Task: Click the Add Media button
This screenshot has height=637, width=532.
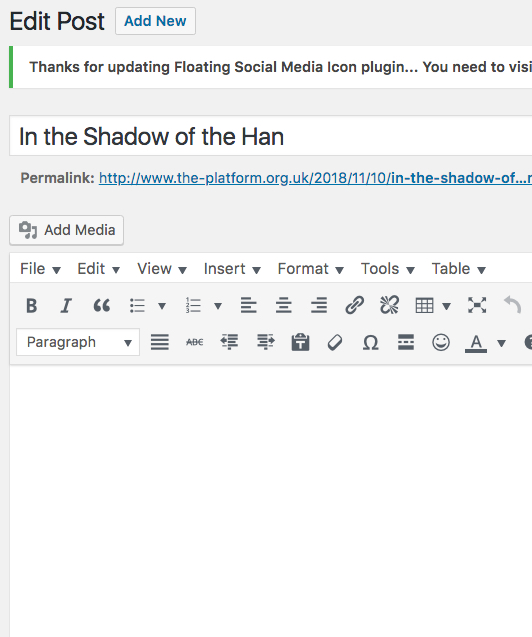Action: point(67,230)
